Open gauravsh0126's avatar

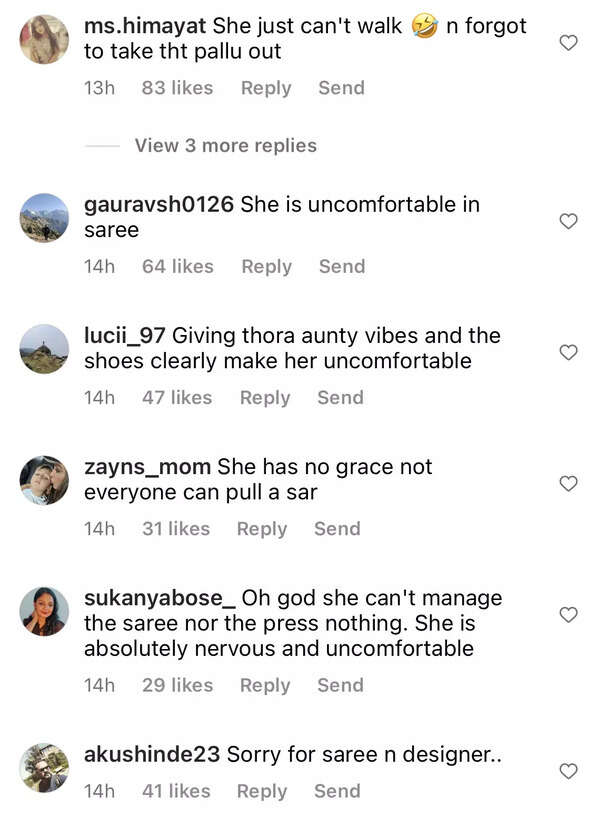click(x=44, y=217)
